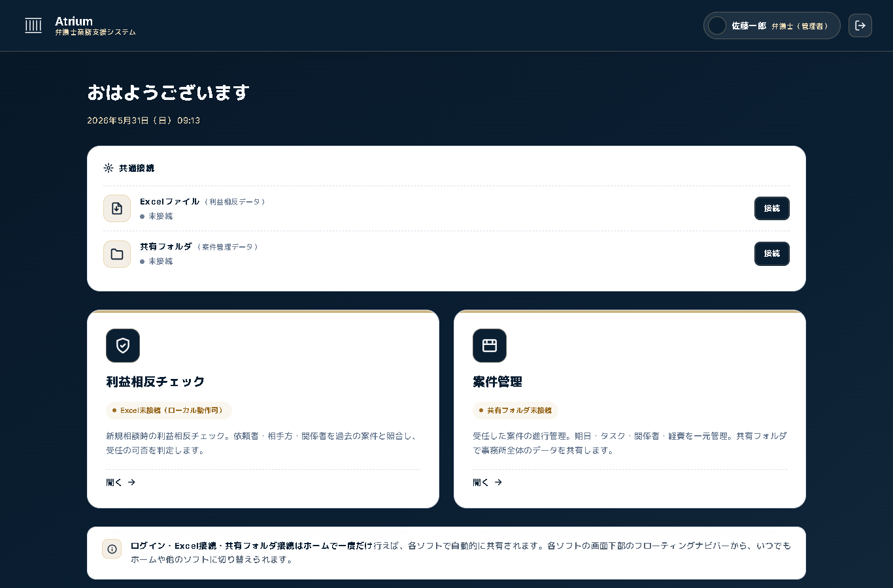Click the Excel file download icon
The height and width of the screenshot is (588, 893).
(x=117, y=208)
